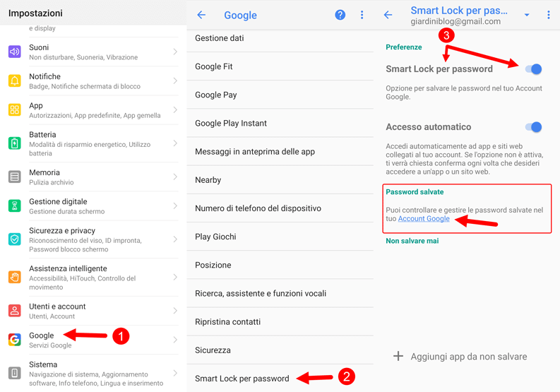Screen dimensions: 560x392
Task: Select Servizi Google subtitle text
Action: point(50,345)
